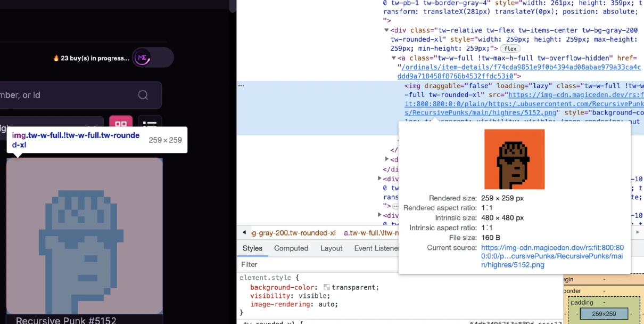Click the flex badge on div element

coord(510,48)
